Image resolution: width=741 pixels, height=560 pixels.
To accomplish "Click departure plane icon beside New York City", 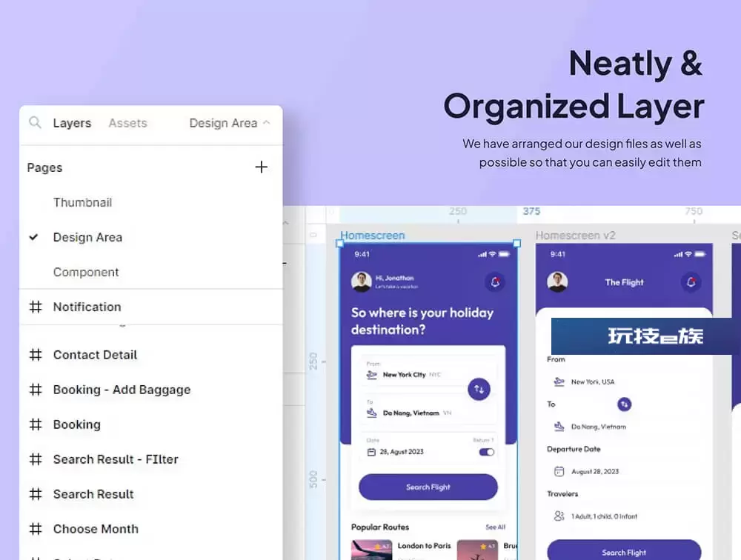I will 371,375.
